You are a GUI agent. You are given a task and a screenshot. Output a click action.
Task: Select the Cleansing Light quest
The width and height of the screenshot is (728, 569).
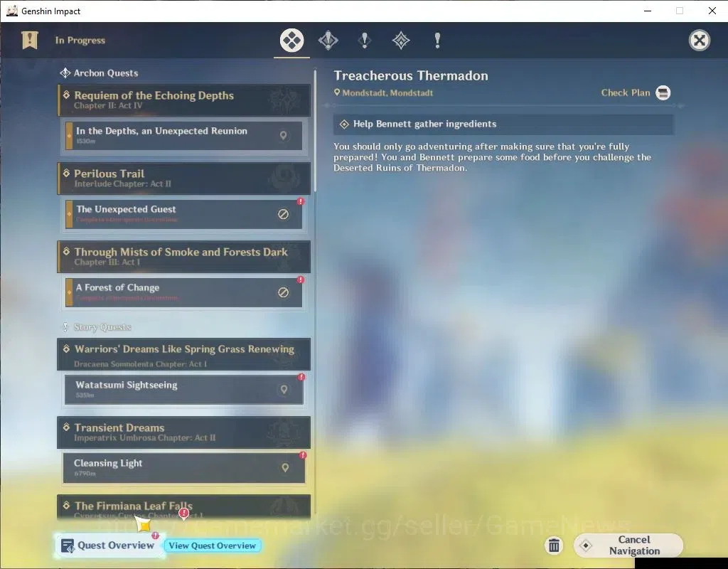(184, 468)
